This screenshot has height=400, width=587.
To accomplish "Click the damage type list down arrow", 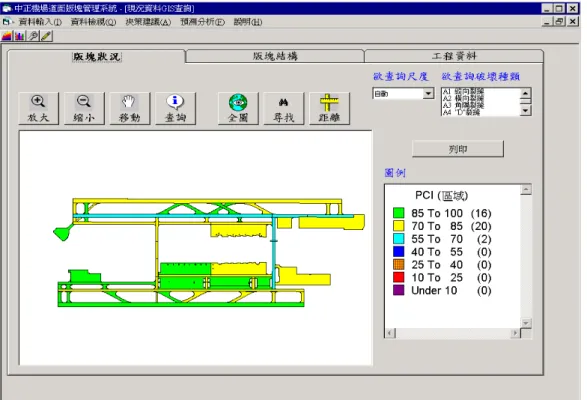I will click(526, 110).
